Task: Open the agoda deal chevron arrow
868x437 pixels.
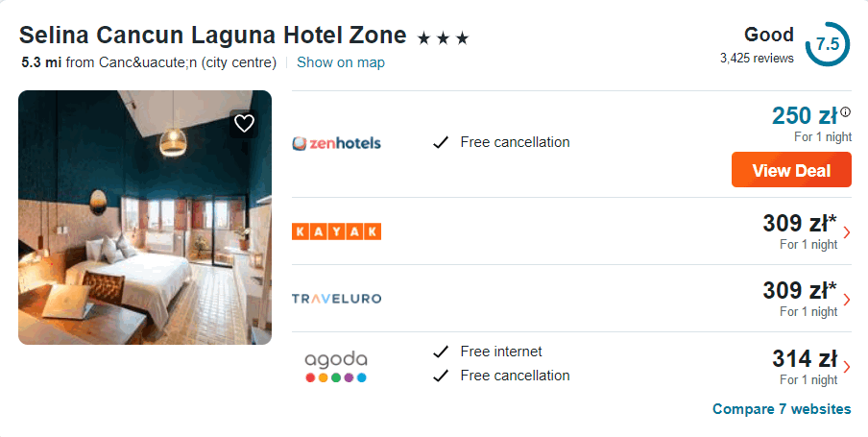Action: tap(846, 366)
